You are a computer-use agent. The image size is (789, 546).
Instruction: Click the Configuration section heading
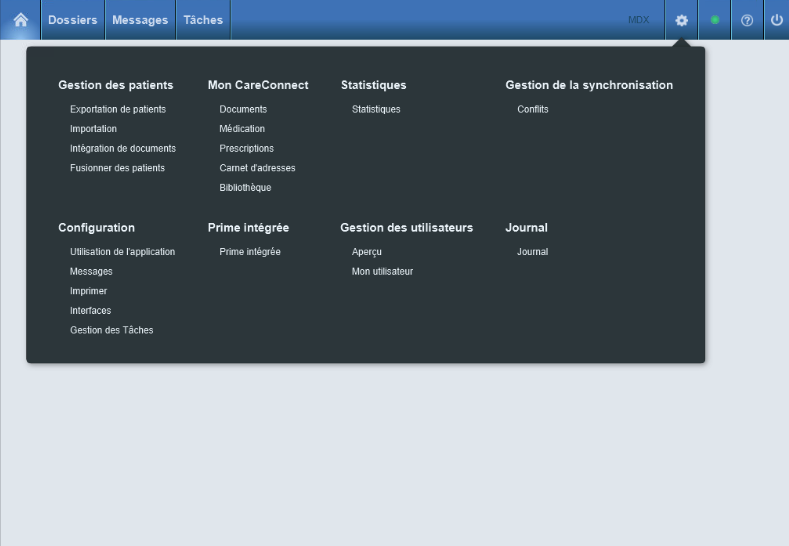[97, 227]
